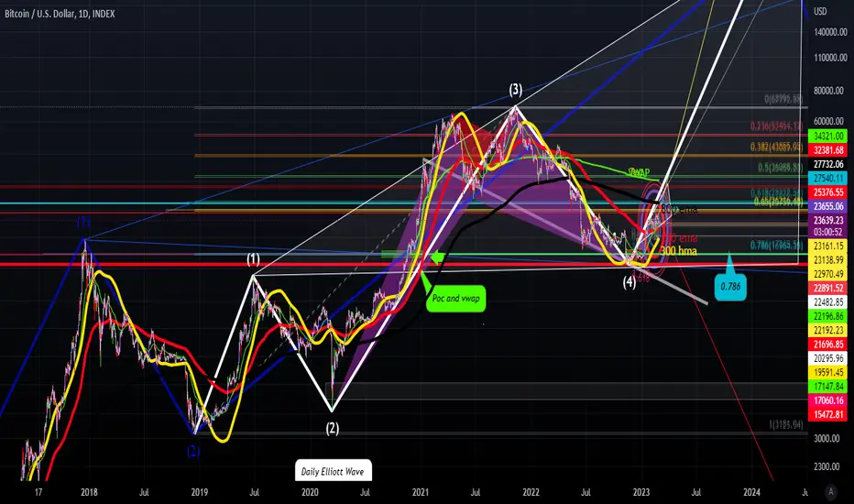The height and width of the screenshot is (504, 854).
Task: Click the auto-scale "A" button
Action: [830, 491]
